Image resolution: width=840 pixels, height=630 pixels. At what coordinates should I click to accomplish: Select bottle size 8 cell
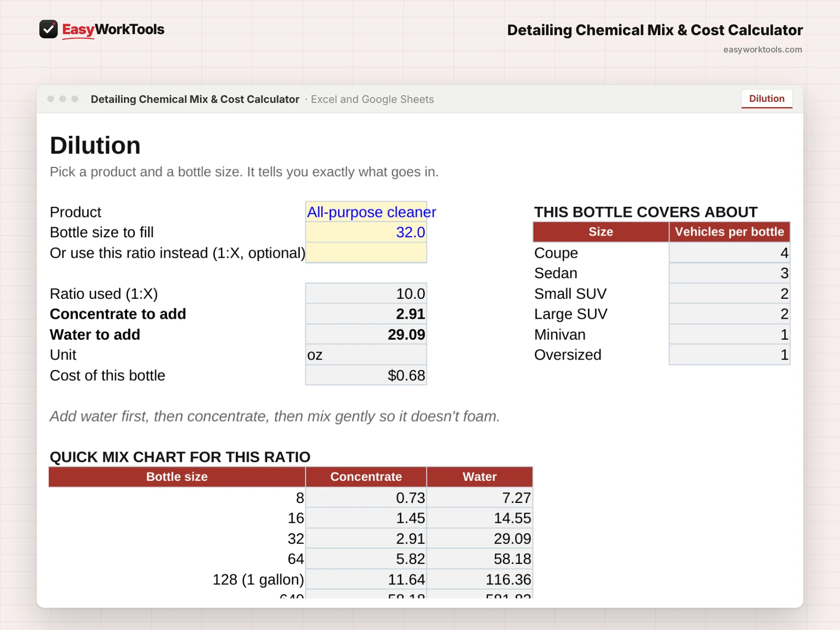(x=177, y=498)
